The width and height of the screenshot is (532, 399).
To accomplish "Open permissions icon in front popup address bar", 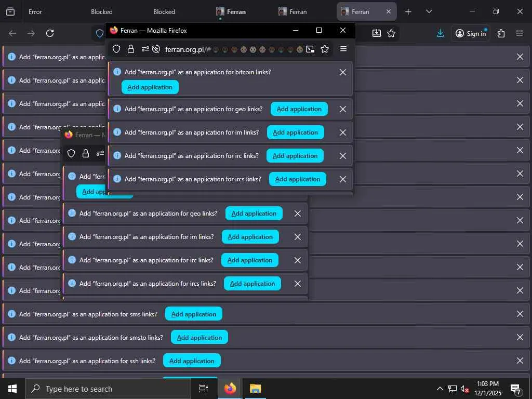I will (x=145, y=49).
